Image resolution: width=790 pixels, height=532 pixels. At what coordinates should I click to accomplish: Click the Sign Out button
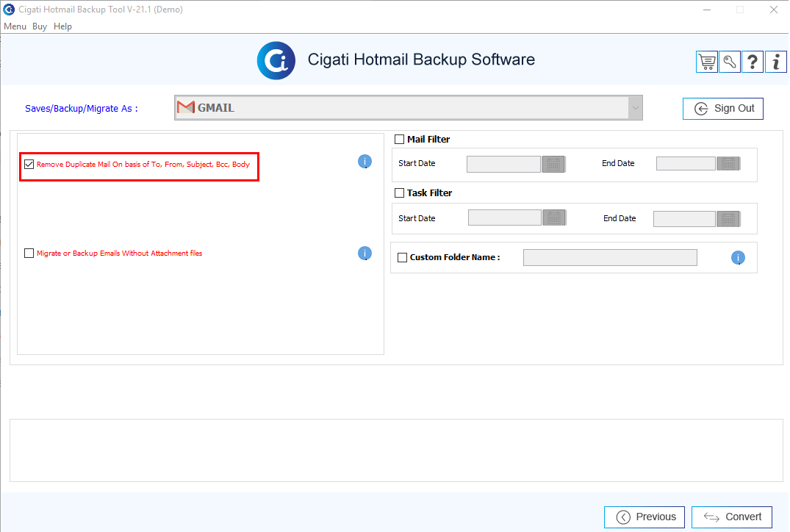click(x=723, y=109)
